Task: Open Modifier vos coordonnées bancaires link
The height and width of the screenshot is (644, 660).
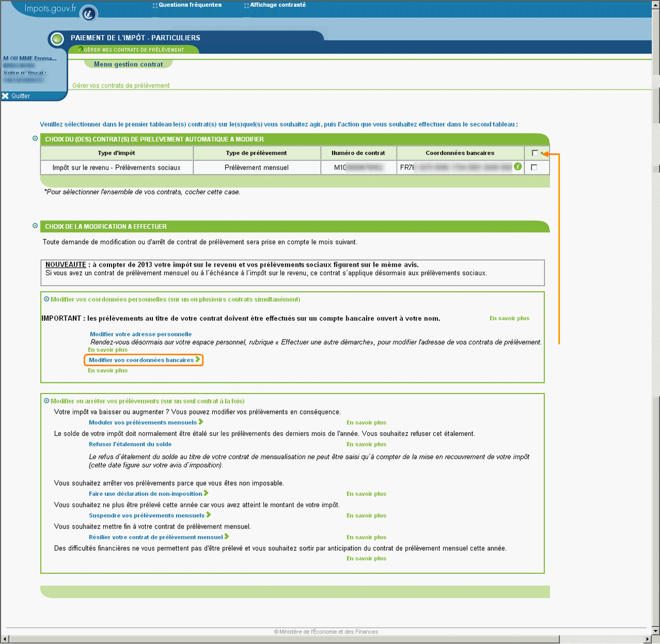Action: pos(141,360)
